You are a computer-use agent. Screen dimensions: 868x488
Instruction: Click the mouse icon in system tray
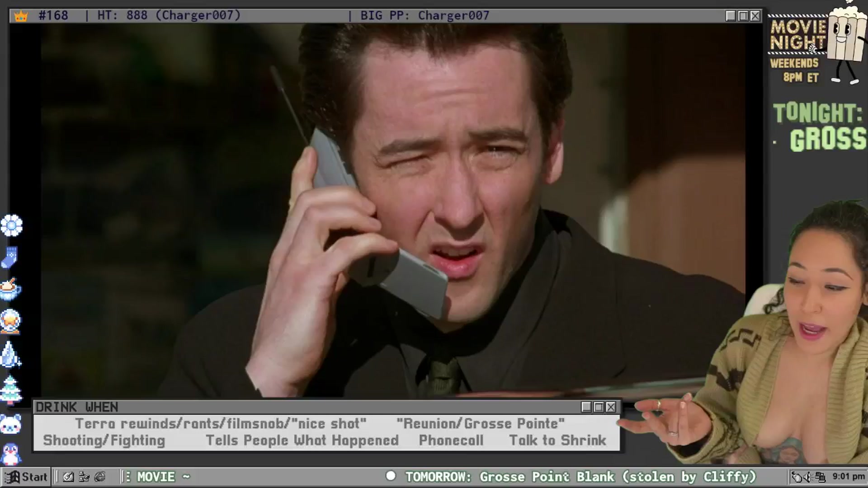click(x=797, y=477)
